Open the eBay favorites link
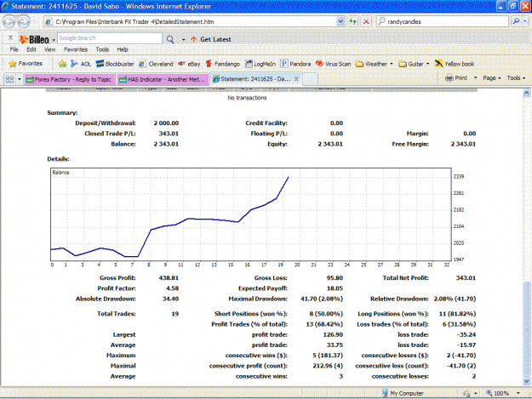This screenshot has width=532, height=399. (x=189, y=64)
